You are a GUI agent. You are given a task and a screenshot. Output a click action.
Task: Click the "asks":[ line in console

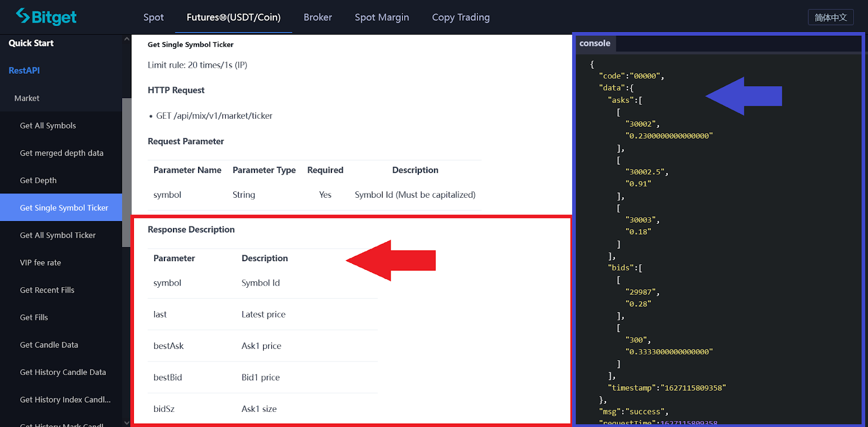click(x=625, y=100)
